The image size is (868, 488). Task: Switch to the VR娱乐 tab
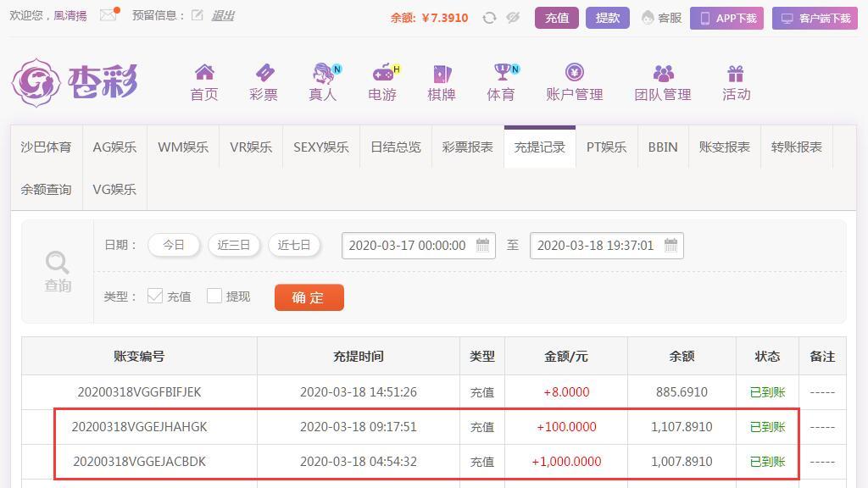point(251,147)
